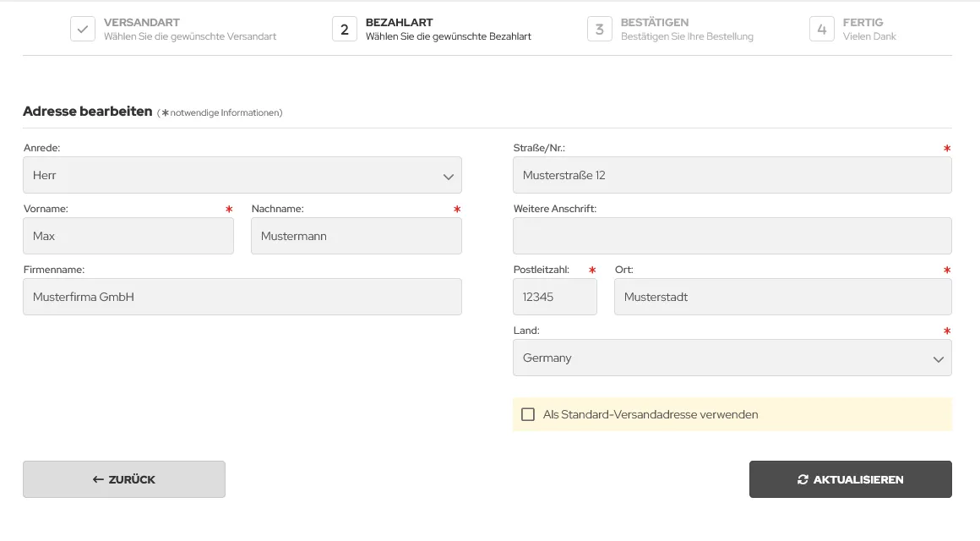The image size is (980, 541).
Task: Click the checkmark icon for Versandart step
Action: (x=83, y=29)
